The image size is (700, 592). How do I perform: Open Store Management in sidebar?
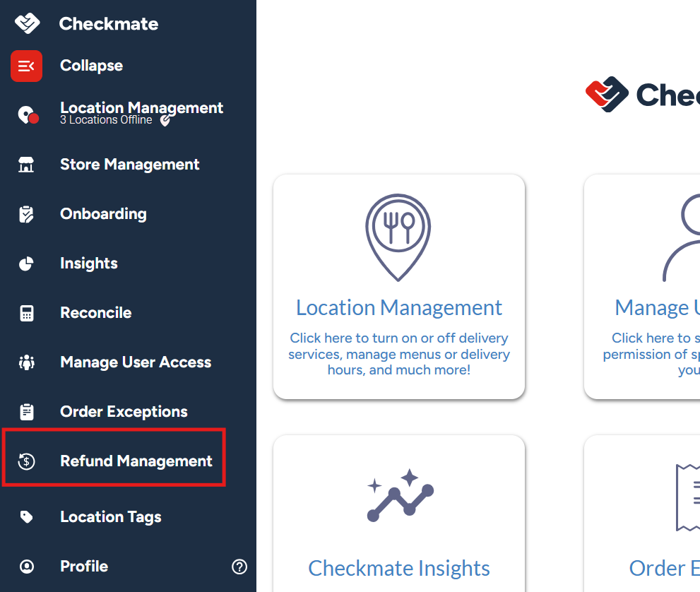(x=129, y=165)
